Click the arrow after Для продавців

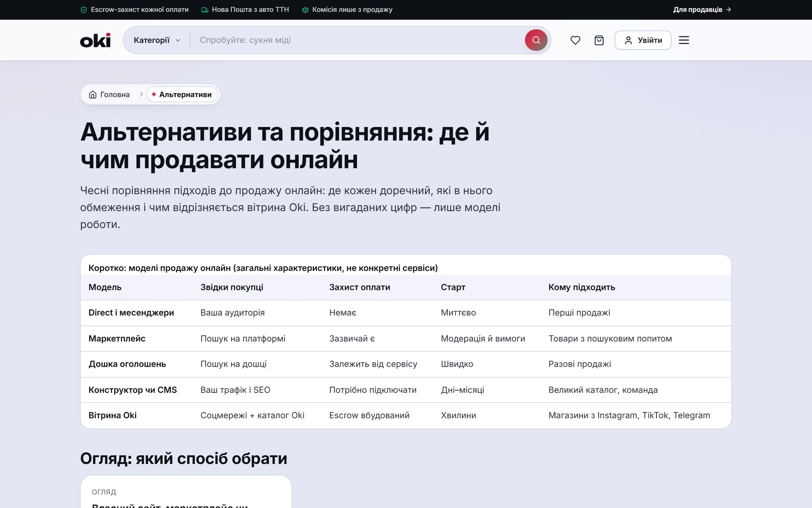pyautogui.click(x=728, y=10)
